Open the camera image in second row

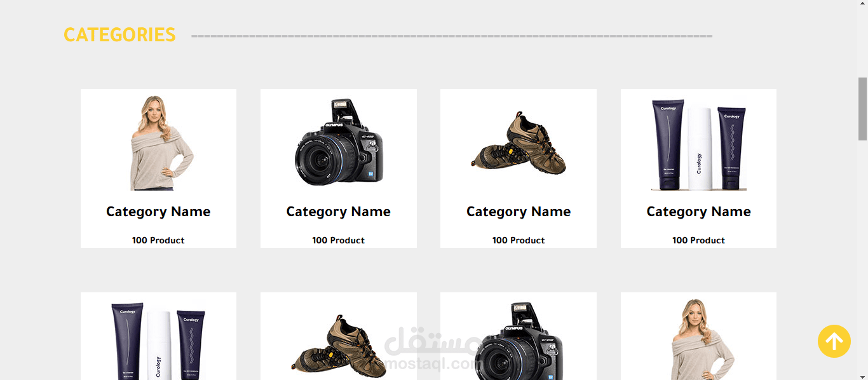pyautogui.click(x=519, y=341)
